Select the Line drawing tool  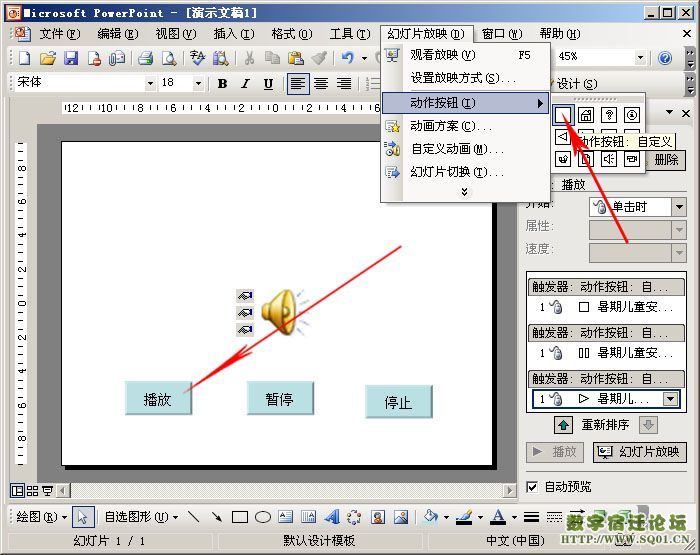click(x=193, y=517)
